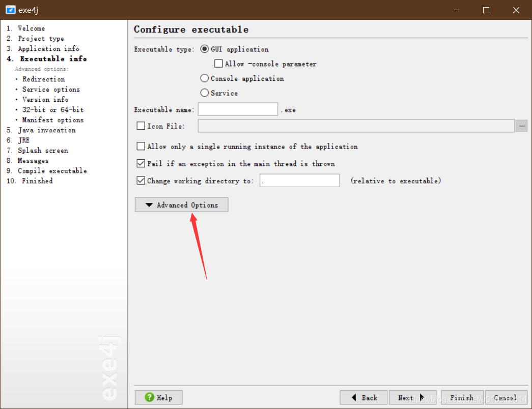Enable Allow -console parameter checkbox
532x409 pixels.
218,64
